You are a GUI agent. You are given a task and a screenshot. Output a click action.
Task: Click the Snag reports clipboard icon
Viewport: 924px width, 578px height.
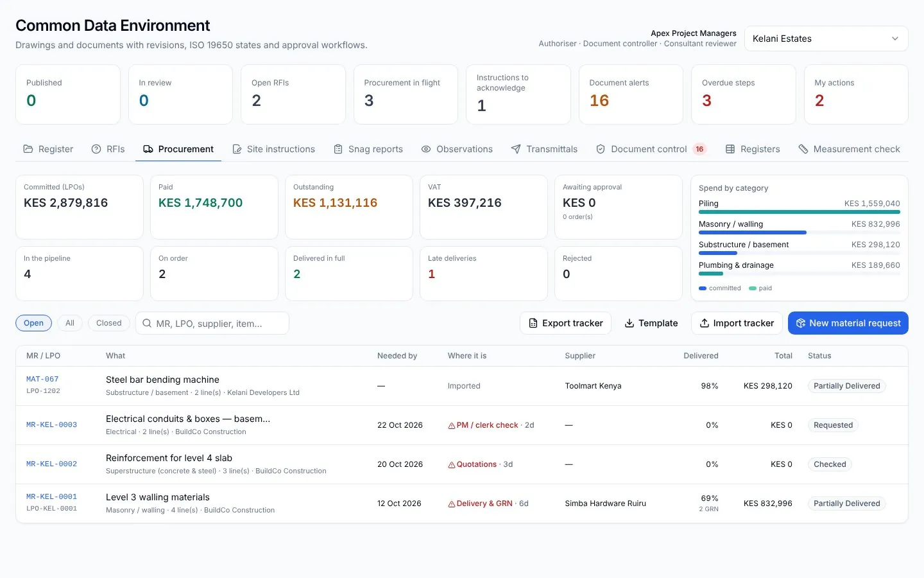coord(338,149)
